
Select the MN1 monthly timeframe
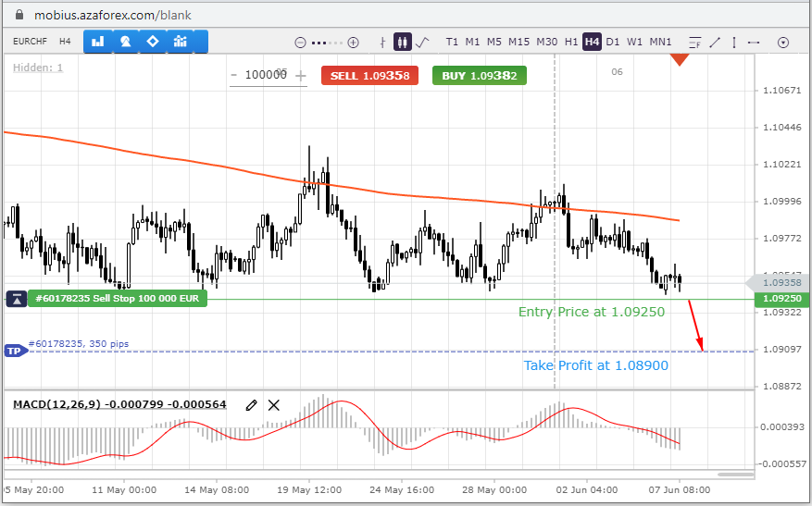pos(660,42)
